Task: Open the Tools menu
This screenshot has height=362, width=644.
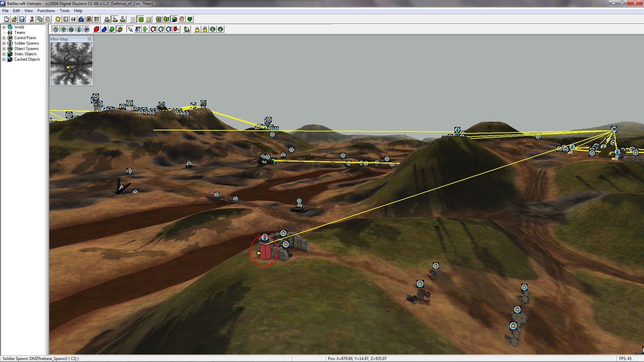Action: point(64,11)
